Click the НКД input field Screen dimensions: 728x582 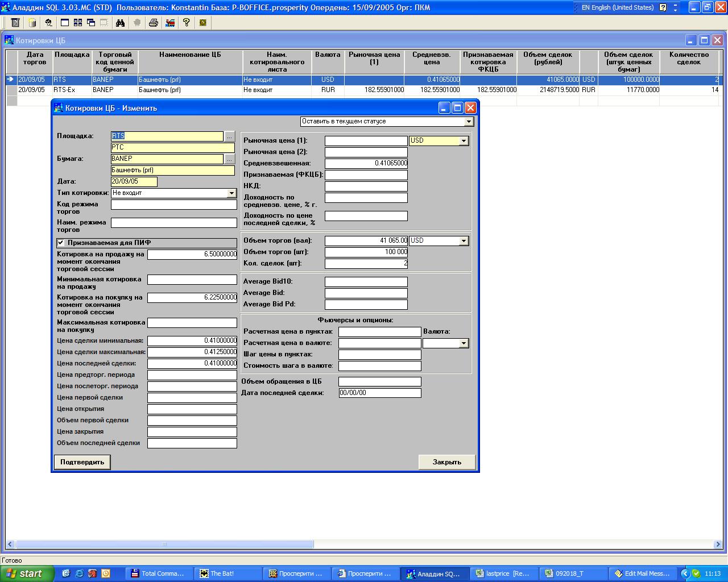click(x=366, y=186)
